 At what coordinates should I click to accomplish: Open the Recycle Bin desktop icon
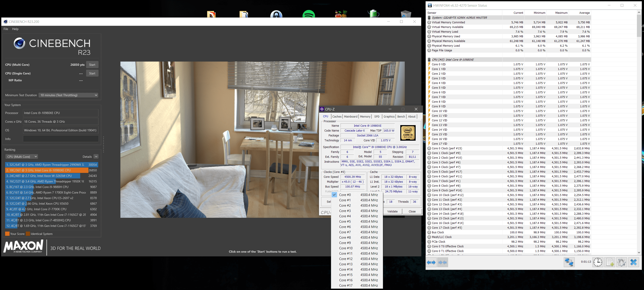(406, 14)
